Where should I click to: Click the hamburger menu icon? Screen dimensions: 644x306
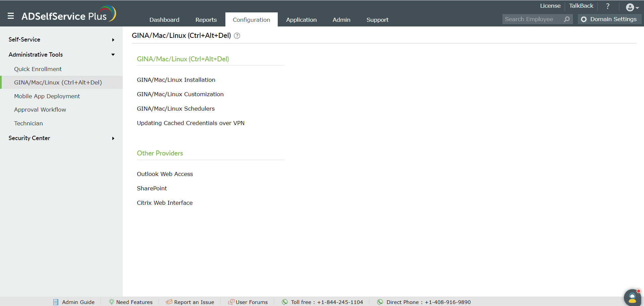11,16
